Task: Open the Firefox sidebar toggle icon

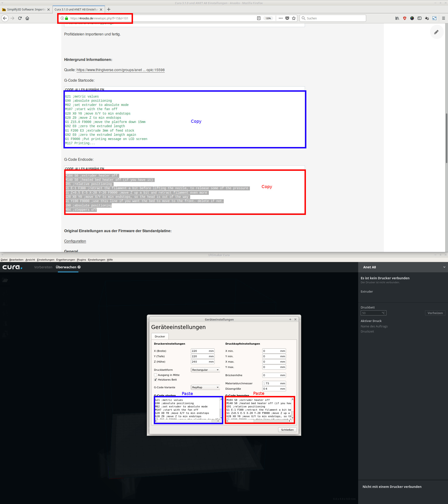Action: tap(419, 18)
